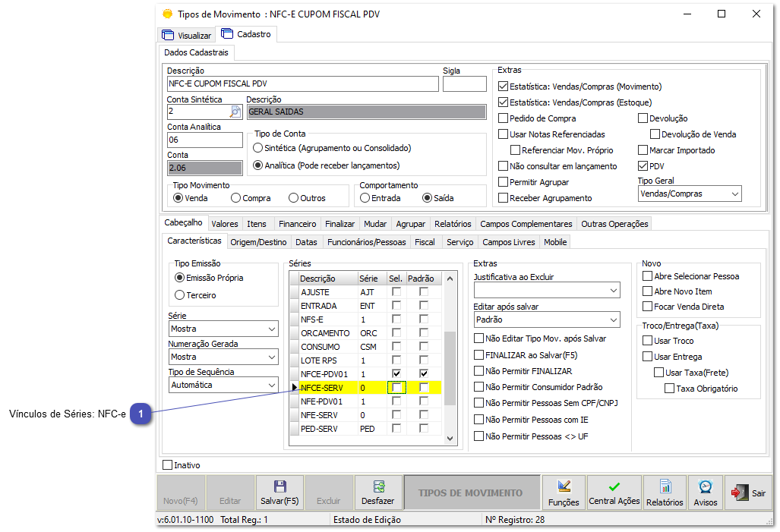
Task: Click the Desfazer undo icon
Action: point(378,493)
